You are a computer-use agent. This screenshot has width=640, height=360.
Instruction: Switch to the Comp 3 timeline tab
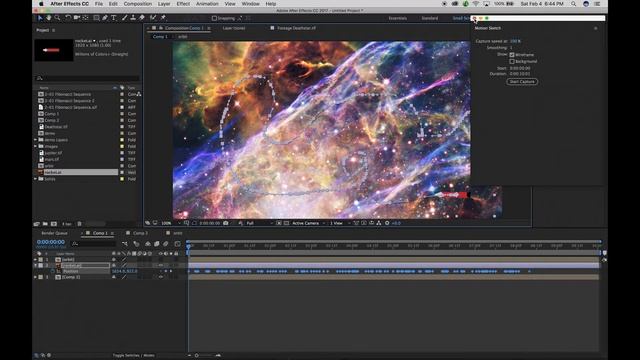click(x=140, y=233)
